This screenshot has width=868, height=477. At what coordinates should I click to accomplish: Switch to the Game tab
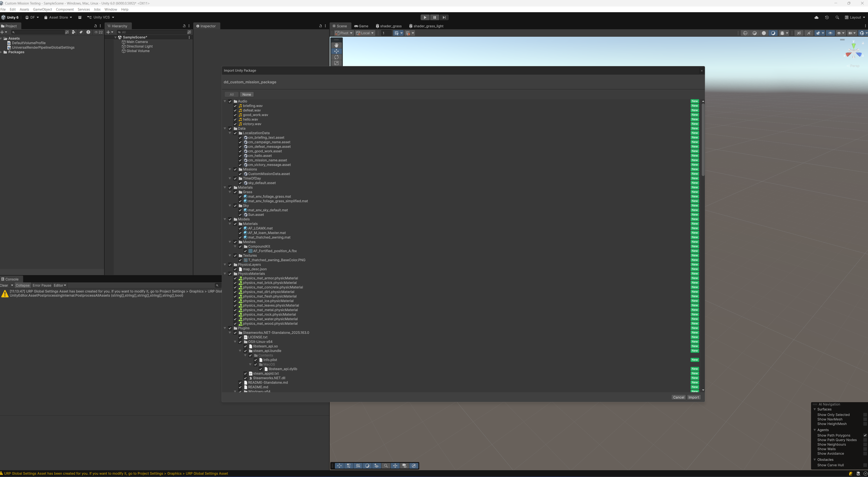coord(361,26)
